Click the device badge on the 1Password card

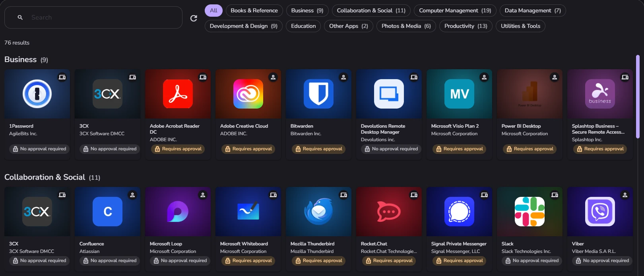(62, 77)
